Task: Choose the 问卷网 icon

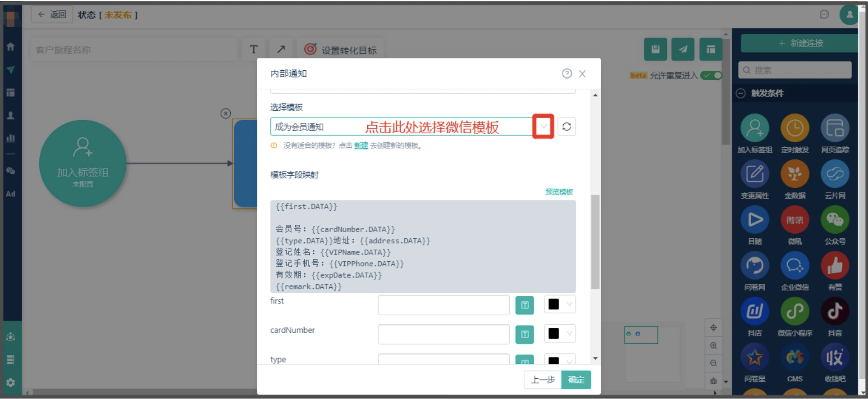Action: click(x=754, y=266)
